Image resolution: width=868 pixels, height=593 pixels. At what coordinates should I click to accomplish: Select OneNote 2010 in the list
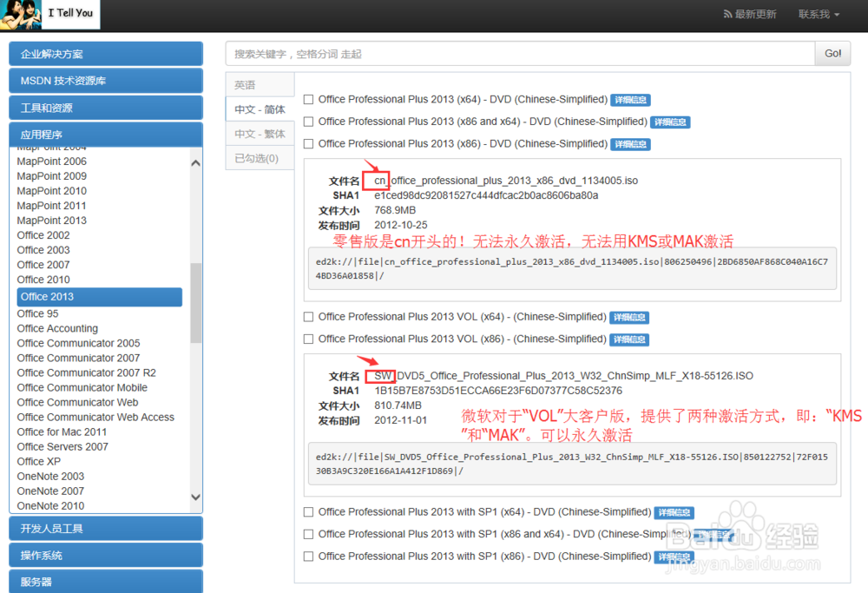click(50, 506)
